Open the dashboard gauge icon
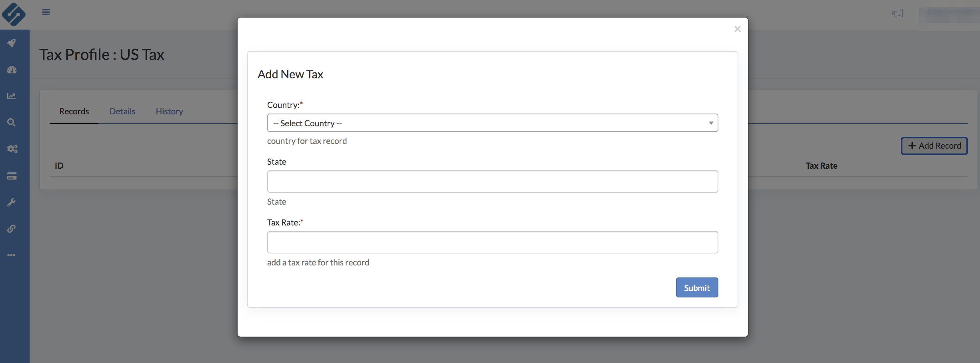 coord(12,70)
